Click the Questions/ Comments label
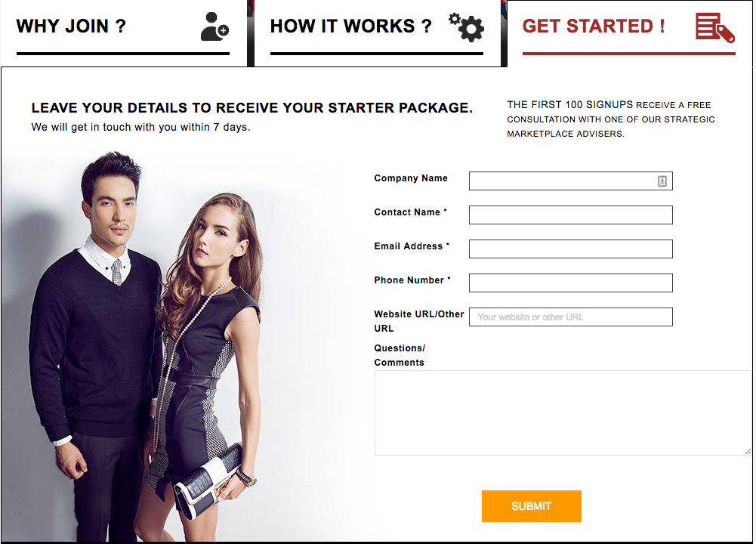This screenshot has width=756, height=544. [400, 355]
